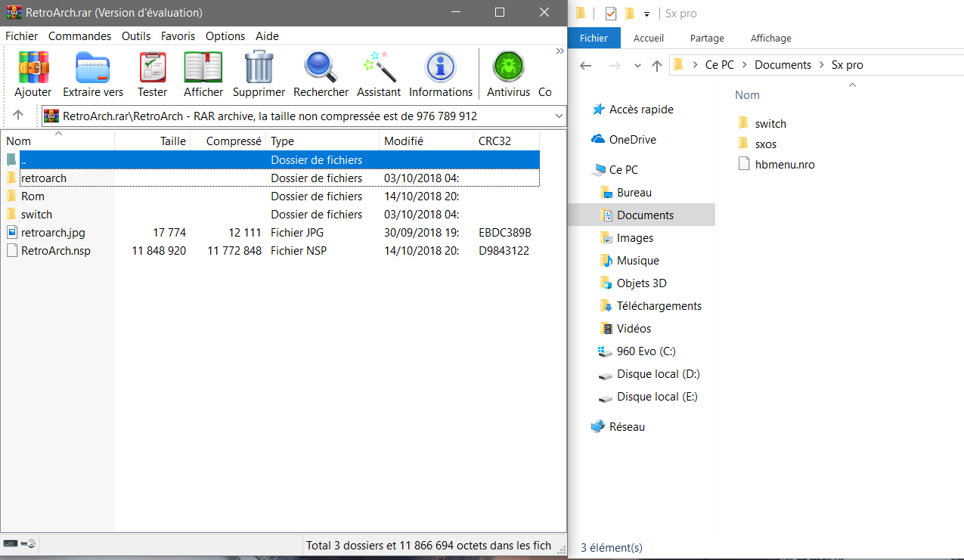Viewport: 964px width, 560px height.
Task: Go up one level in WinRAR archive
Action: pos(18,116)
